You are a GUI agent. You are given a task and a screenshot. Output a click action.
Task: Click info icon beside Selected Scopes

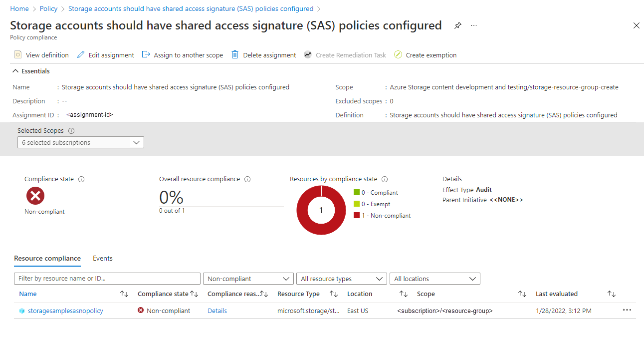pyautogui.click(x=71, y=131)
